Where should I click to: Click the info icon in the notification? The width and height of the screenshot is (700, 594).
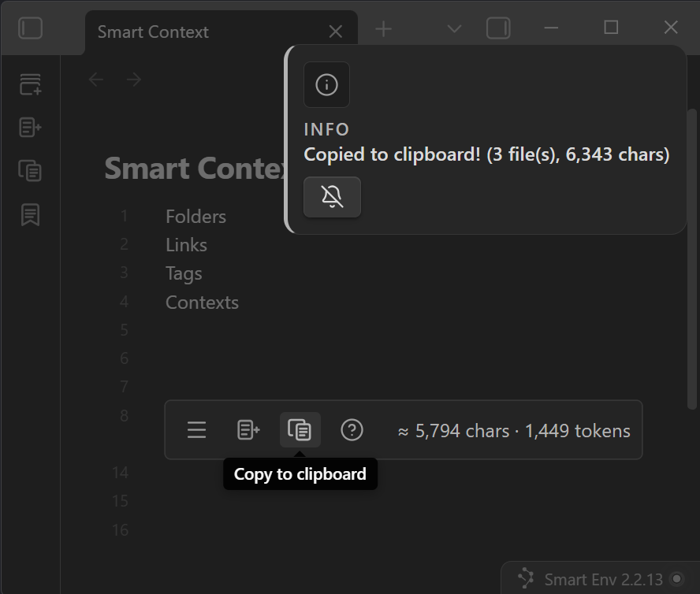click(326, 85)
